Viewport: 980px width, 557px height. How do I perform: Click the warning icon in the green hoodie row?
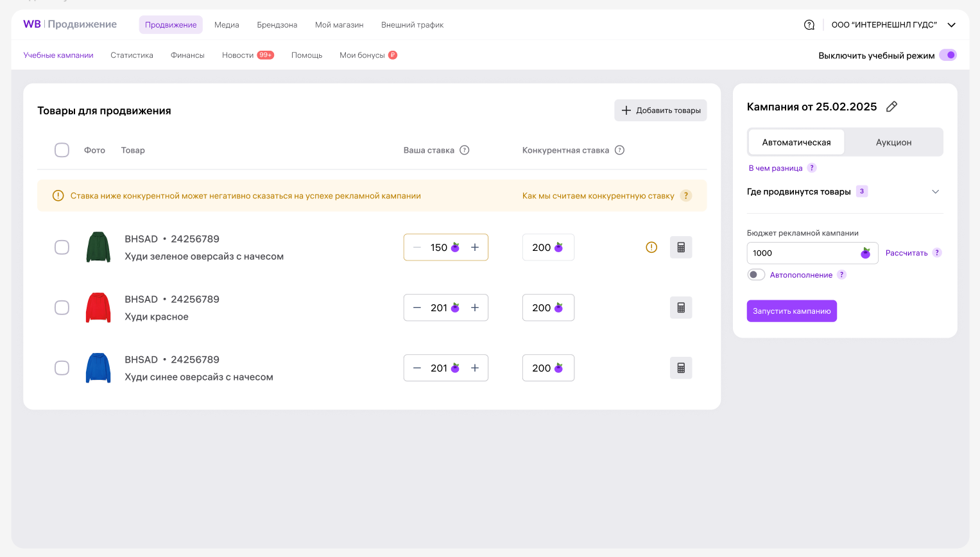[651, 247]
